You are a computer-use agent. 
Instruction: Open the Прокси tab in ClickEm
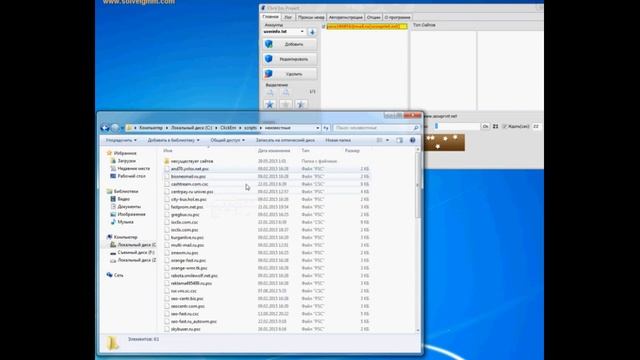311,18
